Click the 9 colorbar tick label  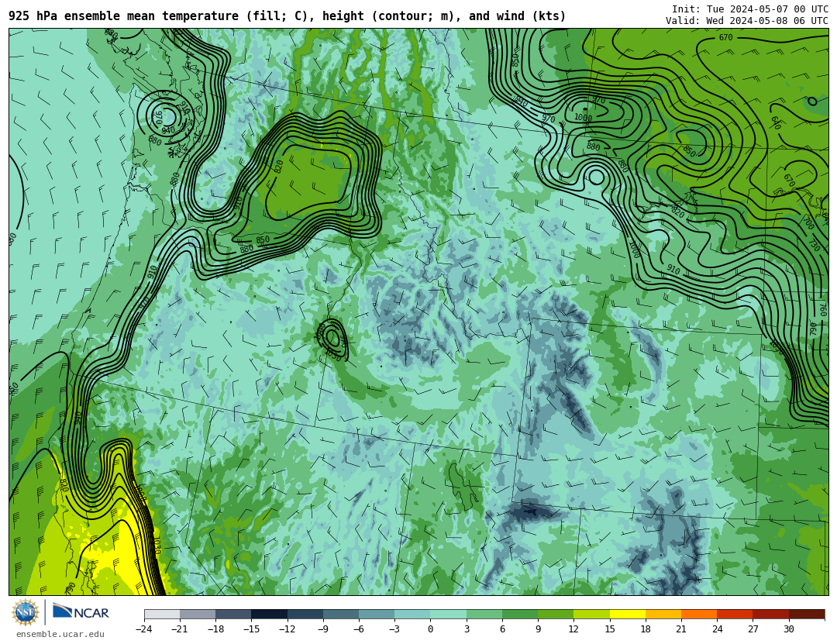tap(538, 629)
